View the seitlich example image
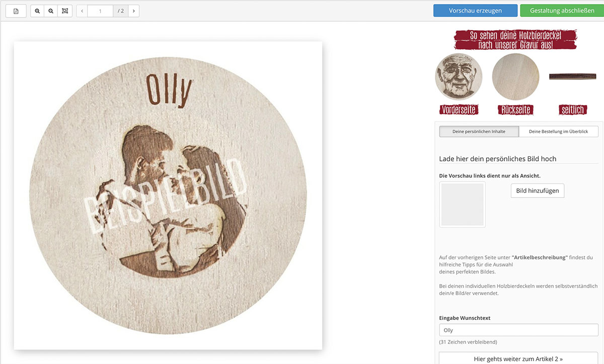604x364 pixels. pos(572,77)
